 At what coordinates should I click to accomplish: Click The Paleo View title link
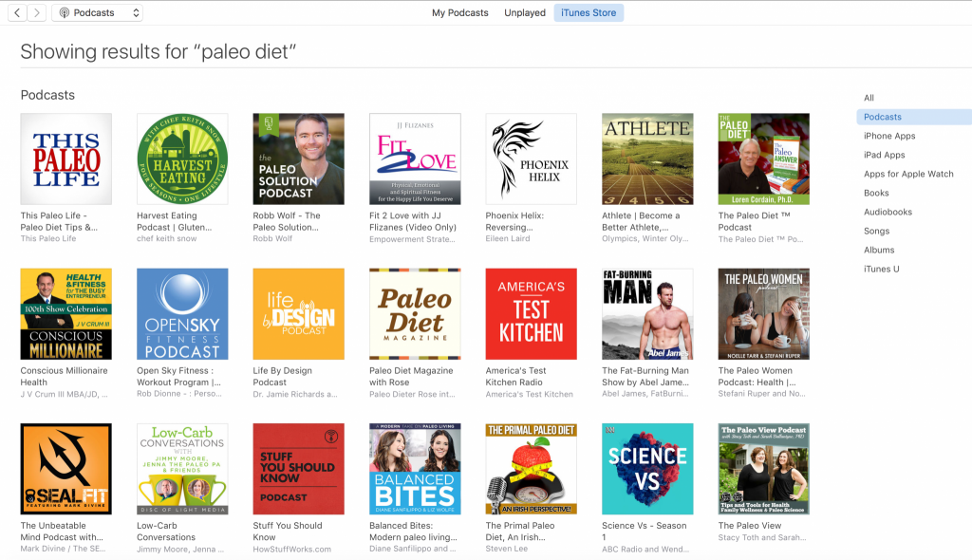[x=750, y=525]
